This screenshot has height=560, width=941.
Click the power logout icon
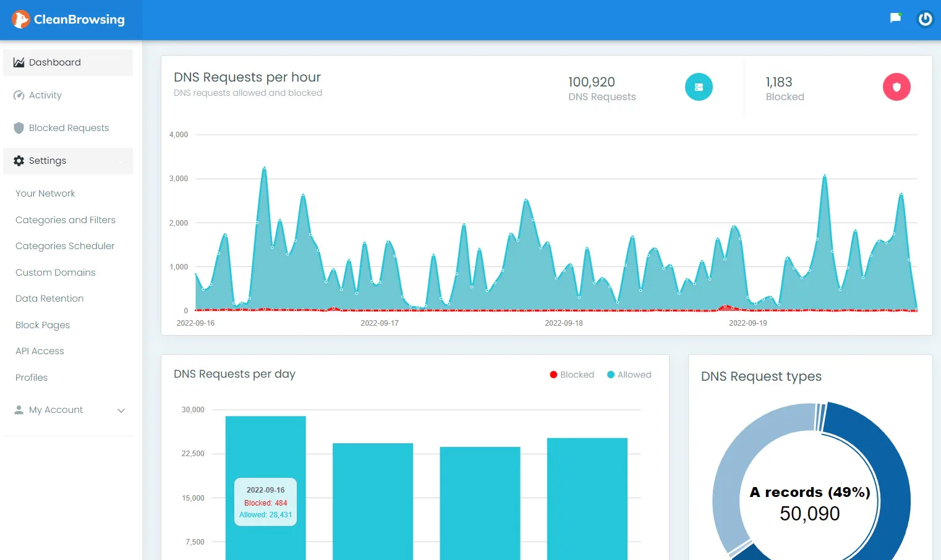tap(925, 19)
